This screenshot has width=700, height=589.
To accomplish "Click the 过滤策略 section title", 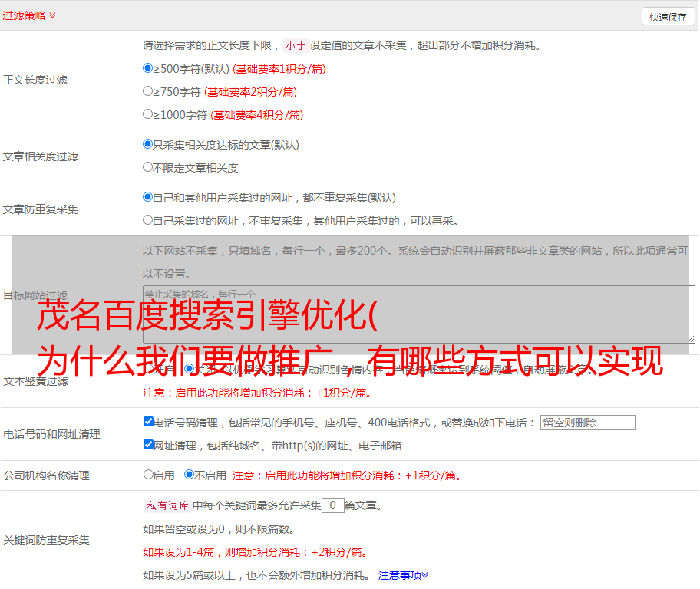I will 23,15.
